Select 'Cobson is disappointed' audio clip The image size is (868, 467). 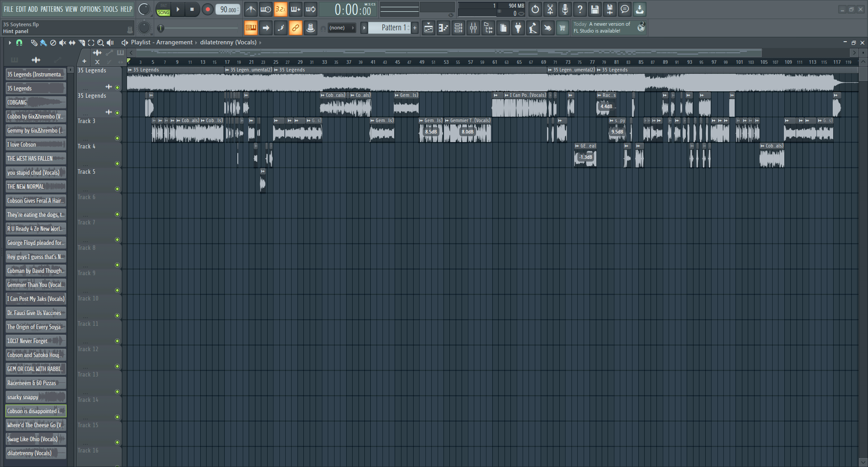[x=36, y=411]
